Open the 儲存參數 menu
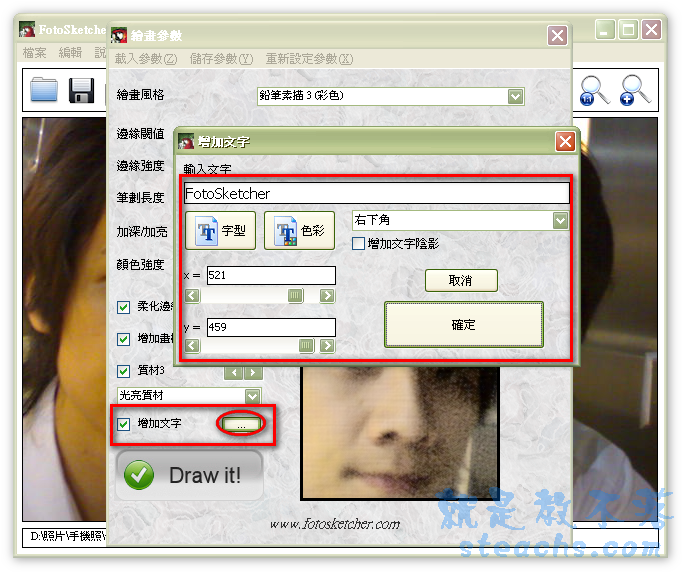The width and height of the screenshot is (682, 572). point(221,59)
